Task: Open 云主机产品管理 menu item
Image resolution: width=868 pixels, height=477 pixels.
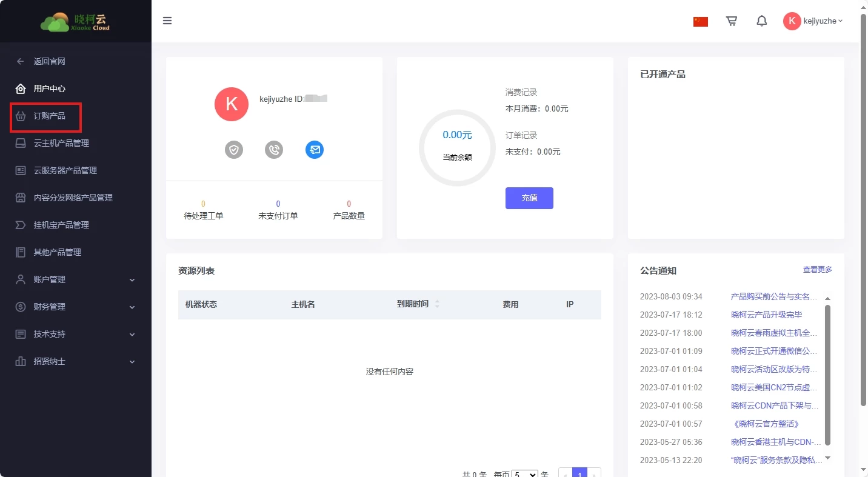Action: tap(61, 143)
